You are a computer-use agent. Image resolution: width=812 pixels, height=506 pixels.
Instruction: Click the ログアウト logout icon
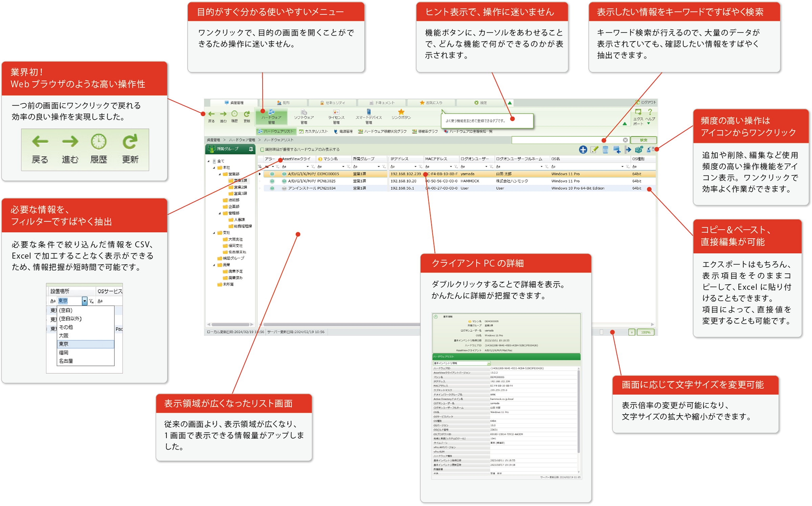(637, 102)
